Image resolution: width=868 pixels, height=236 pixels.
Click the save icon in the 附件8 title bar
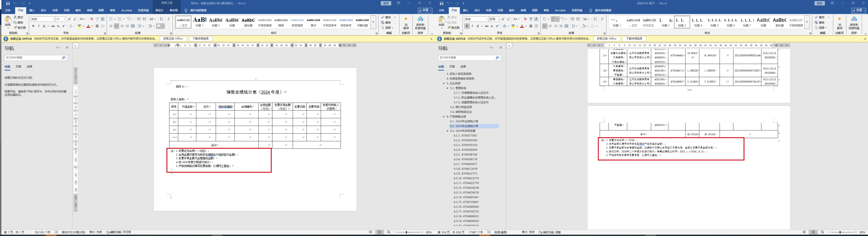pos(8,3)
